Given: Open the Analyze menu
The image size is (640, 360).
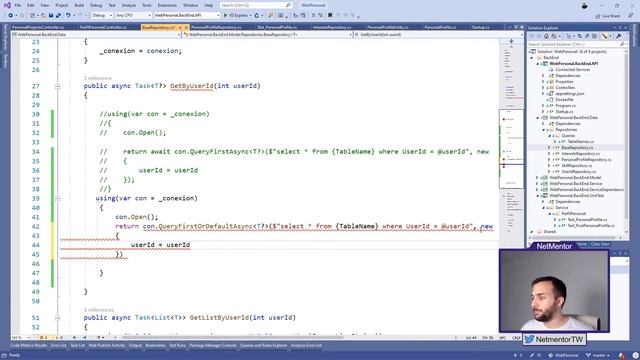Looking at the screenshot, I should 129,5.
